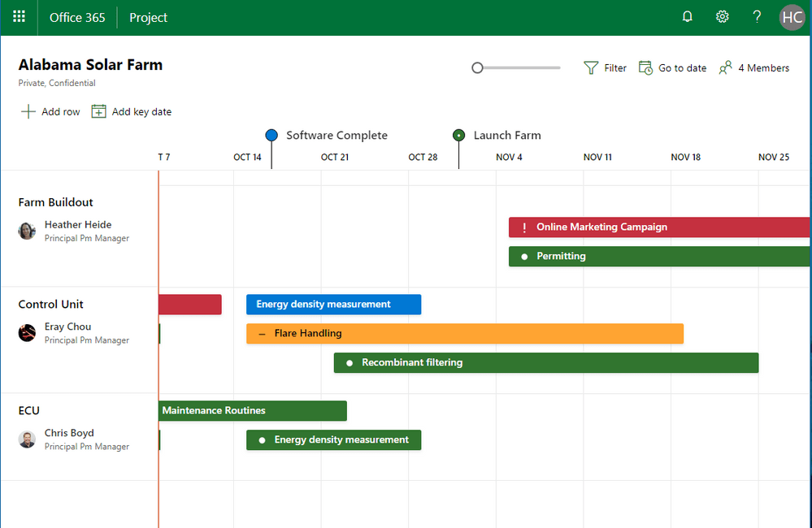Click Add row
This screenshot has width=812, height=528.
point(50,112)
